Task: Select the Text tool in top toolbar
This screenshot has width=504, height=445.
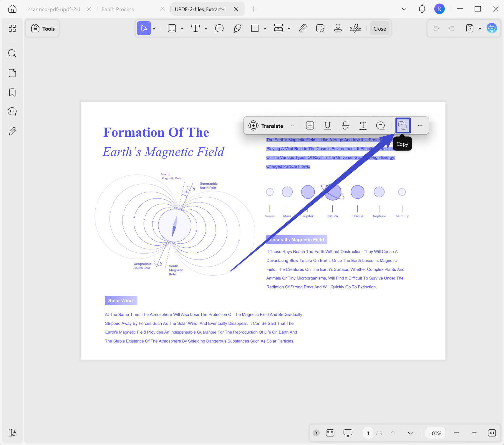Action: (x=195, y=29)
